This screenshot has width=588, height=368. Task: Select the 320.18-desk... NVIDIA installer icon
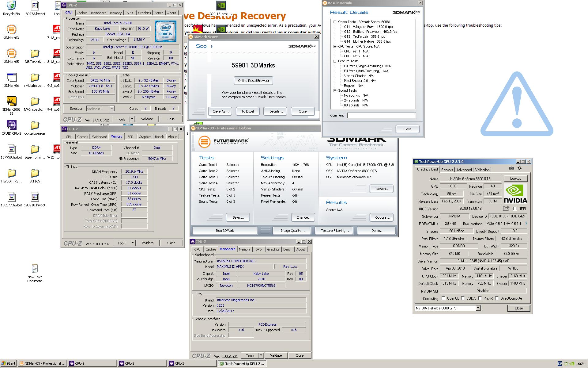click(x=221, y=8)
